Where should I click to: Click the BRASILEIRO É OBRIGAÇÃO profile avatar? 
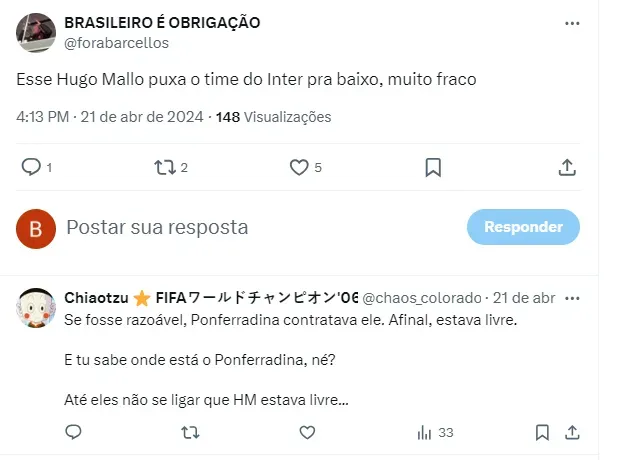[36, 32]
